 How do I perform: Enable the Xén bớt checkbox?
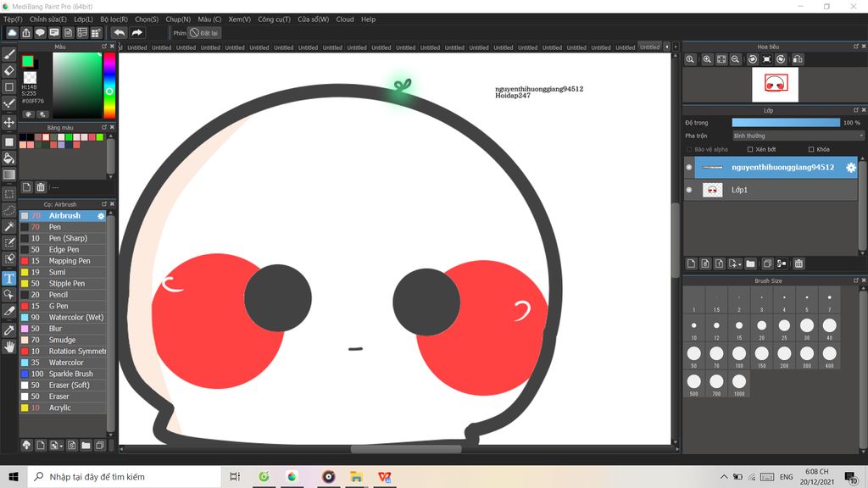click(x=750, y=149)
